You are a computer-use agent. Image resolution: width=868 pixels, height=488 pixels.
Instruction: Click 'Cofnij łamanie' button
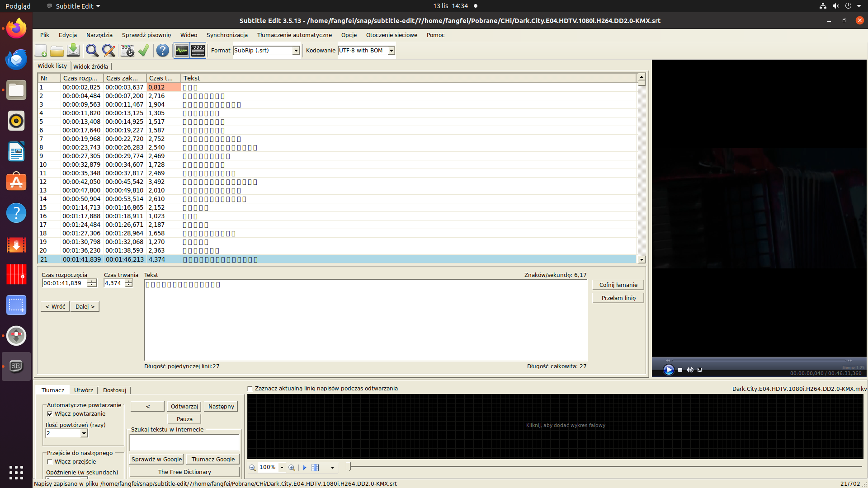[x=618, y=285]
